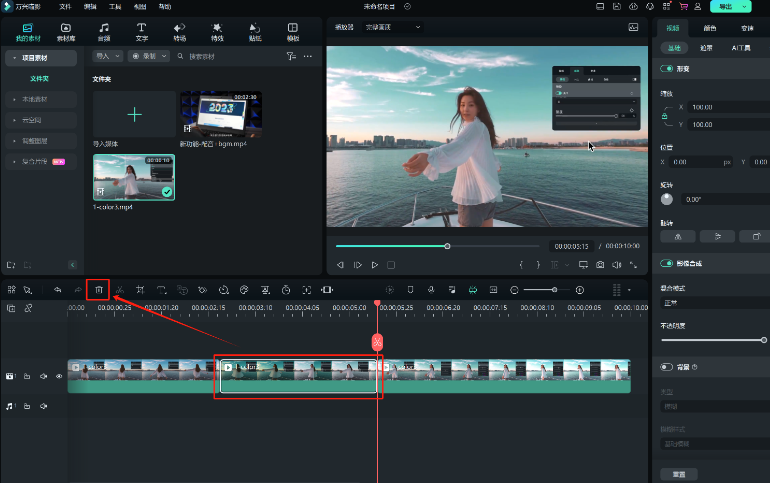The image size is (770, 483).
Task: Click the delete (trash) icon in timeline toolbar
Action: pos(98,290)
